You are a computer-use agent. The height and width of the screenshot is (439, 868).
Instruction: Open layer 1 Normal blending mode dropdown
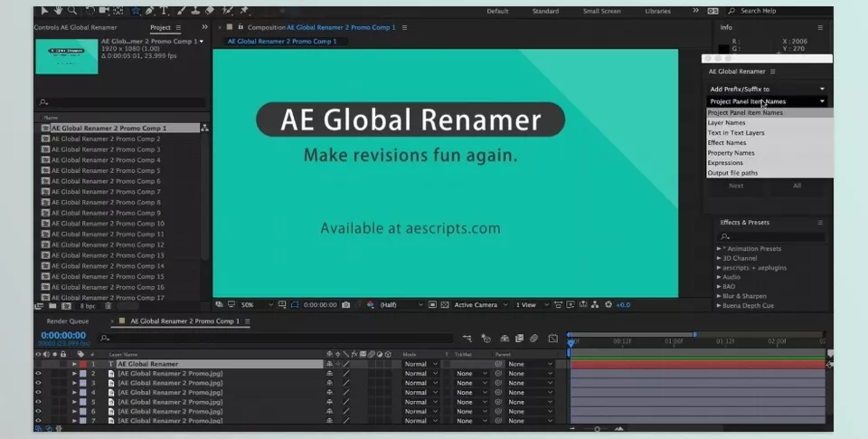420,364
